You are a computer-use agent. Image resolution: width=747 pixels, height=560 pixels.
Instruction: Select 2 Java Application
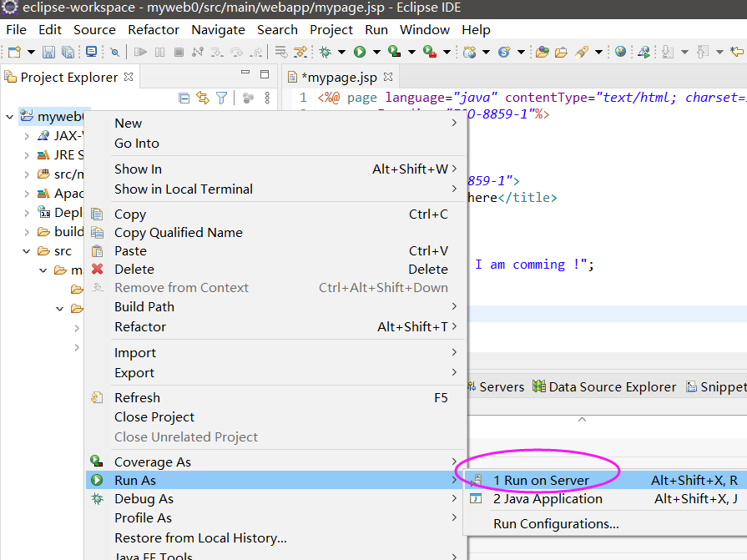605,499
